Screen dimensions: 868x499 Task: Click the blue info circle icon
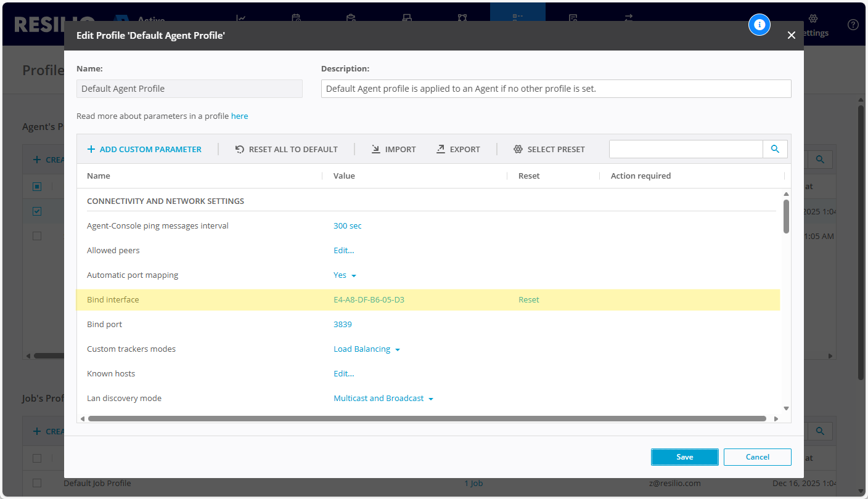(x=759, y=25)
